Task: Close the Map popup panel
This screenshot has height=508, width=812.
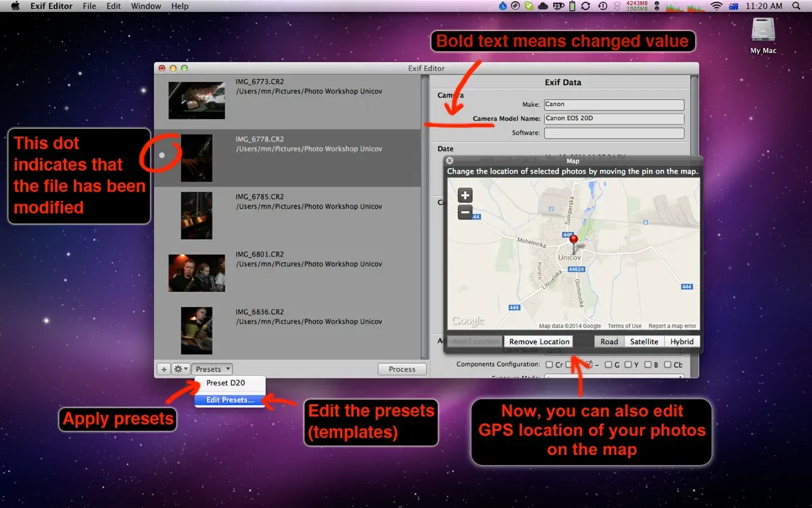Action: pyautogui.click(x=450, y=161)
